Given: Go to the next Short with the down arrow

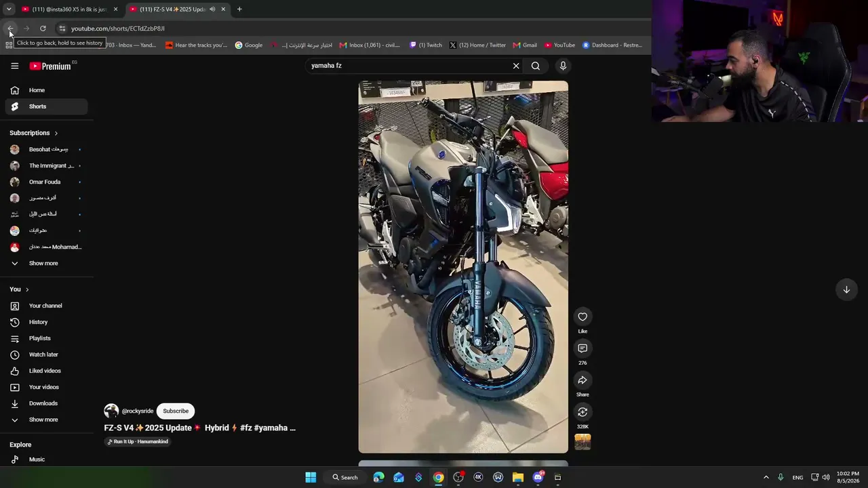Looking at the screenshot, I should click(x=846, y=289).
